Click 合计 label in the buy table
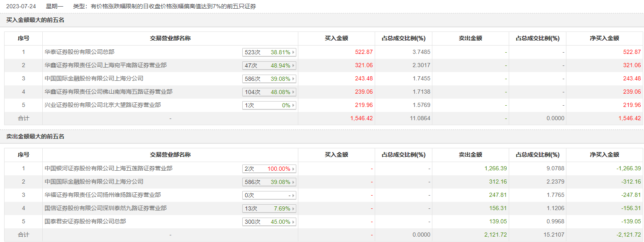The width and height of the screenshot is (644, 242). 24,118
